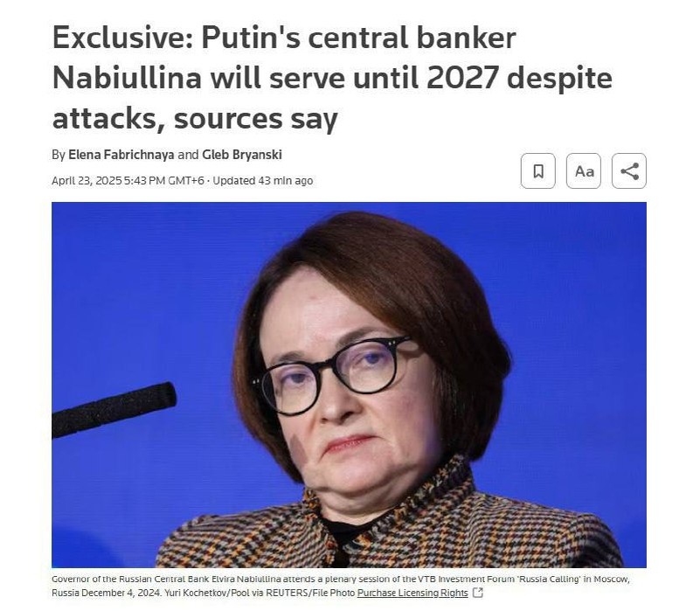700x611 pixels.
Task: Open the Purchase Licensing Rights link
Action: click(x=412, y=593)
